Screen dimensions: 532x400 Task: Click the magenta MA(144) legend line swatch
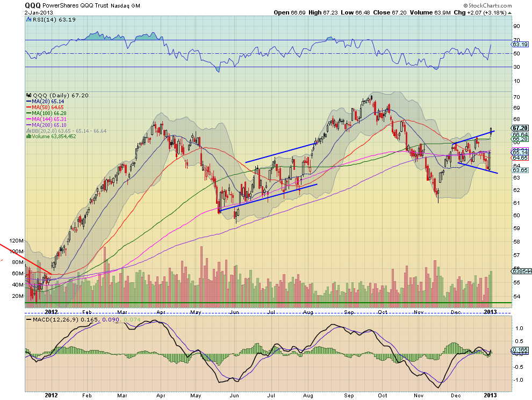(29, 119)
